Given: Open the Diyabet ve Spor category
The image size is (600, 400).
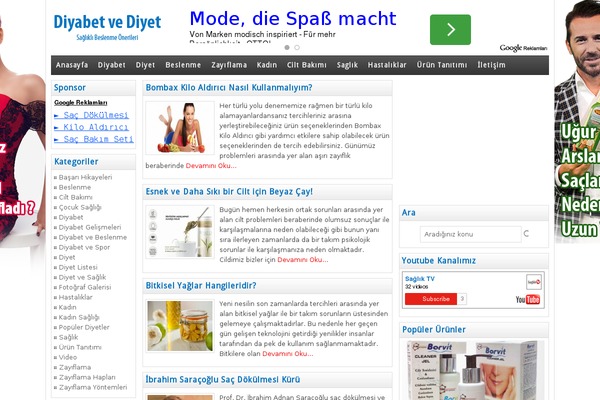Looking at the screenshot, I should [x=84, y=247].
